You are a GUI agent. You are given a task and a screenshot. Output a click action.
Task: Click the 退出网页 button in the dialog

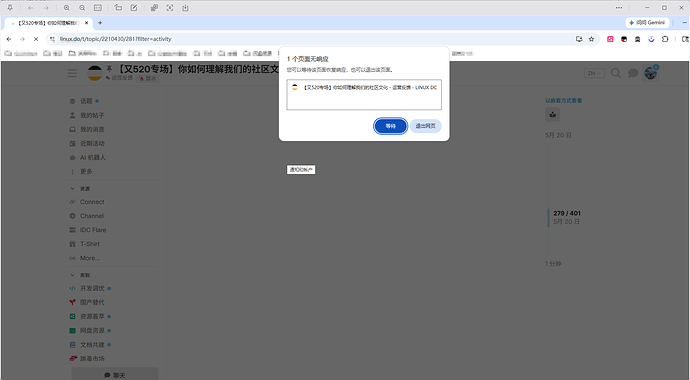(426, 126)
